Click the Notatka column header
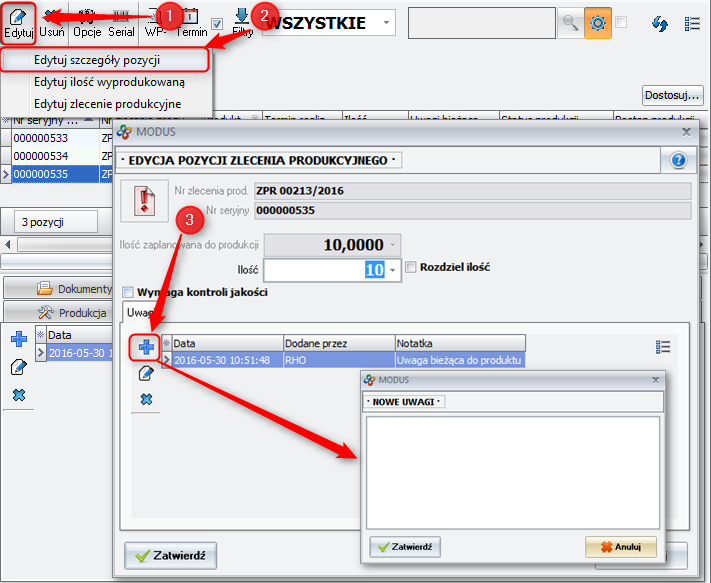This screenshot has height=583, width=711. tap(460, 343)
